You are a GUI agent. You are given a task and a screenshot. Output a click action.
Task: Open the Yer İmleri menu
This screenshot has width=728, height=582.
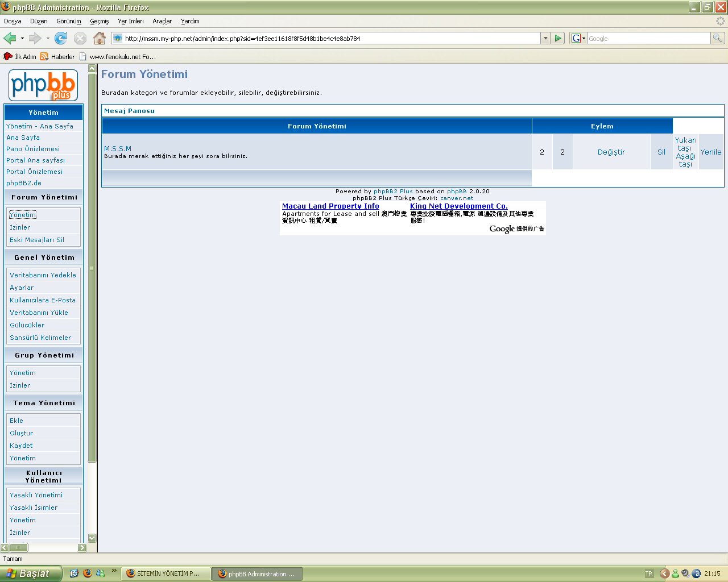(131, 21)
